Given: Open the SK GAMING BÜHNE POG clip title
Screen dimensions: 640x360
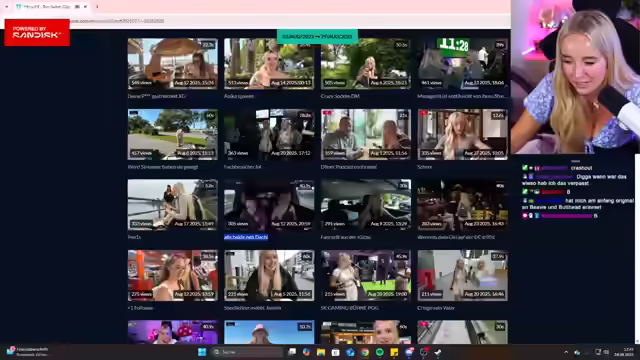Looking at the screenshot, I should pos(349,308).
